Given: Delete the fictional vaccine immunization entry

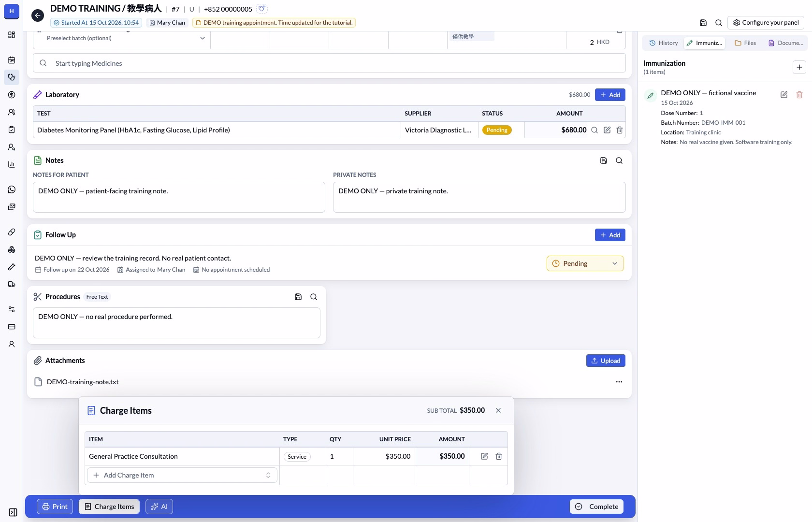Looking at the screenshot, I should click(799, 95).
